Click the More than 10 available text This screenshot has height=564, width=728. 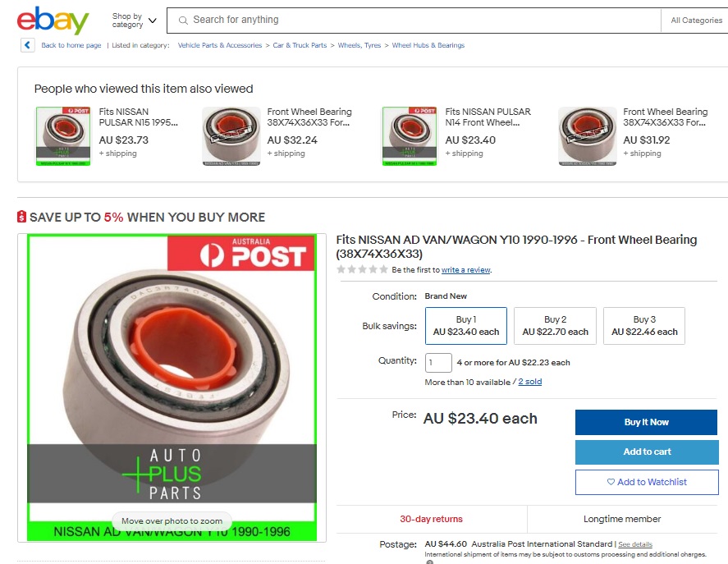pos(468,382)
